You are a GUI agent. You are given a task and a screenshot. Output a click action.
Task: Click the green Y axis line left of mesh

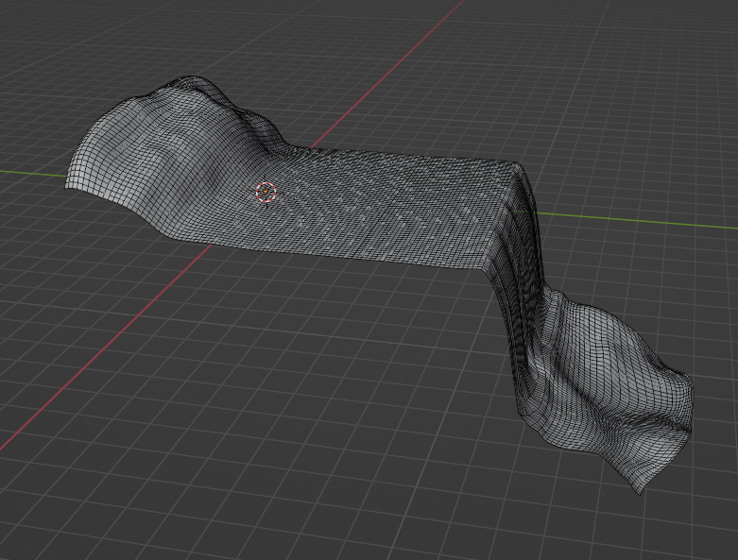tap(28, 172)
